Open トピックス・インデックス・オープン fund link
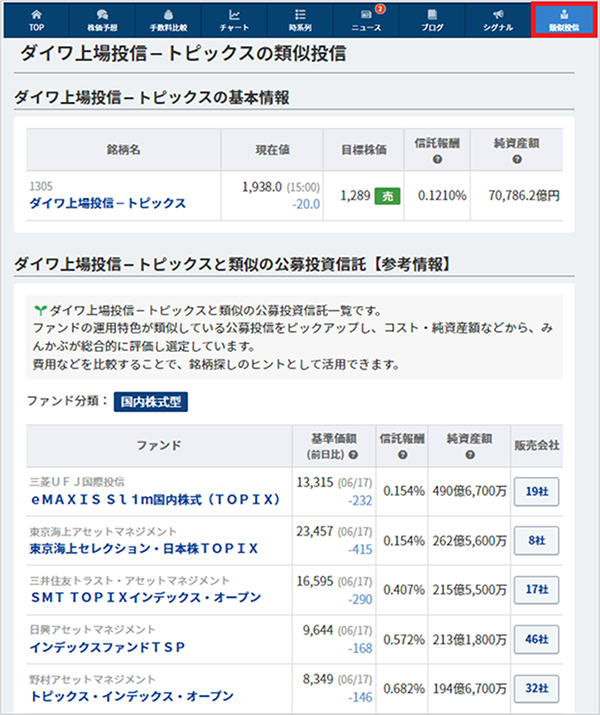 132,696
